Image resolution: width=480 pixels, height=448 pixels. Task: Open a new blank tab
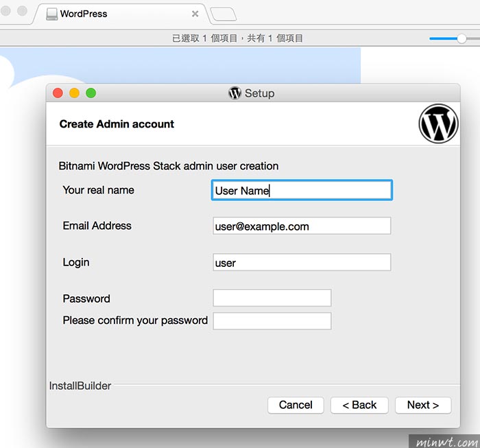(x=224, y=14)
